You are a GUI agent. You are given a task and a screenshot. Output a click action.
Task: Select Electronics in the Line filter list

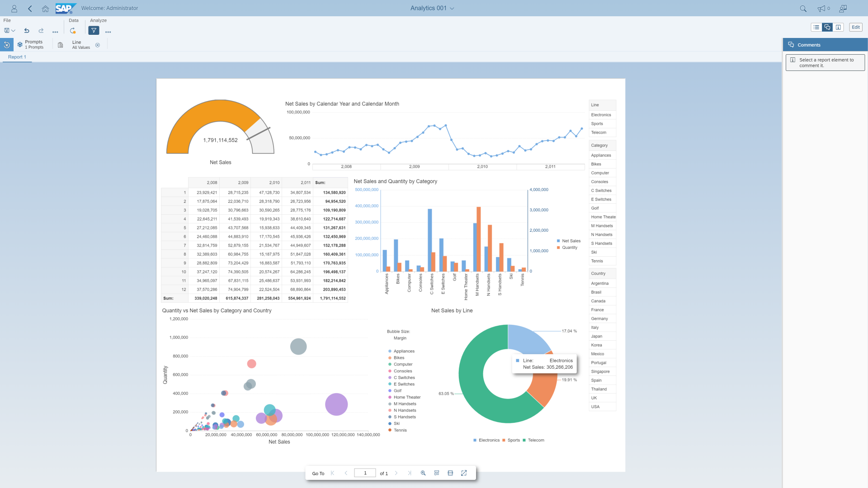point(601,115)
